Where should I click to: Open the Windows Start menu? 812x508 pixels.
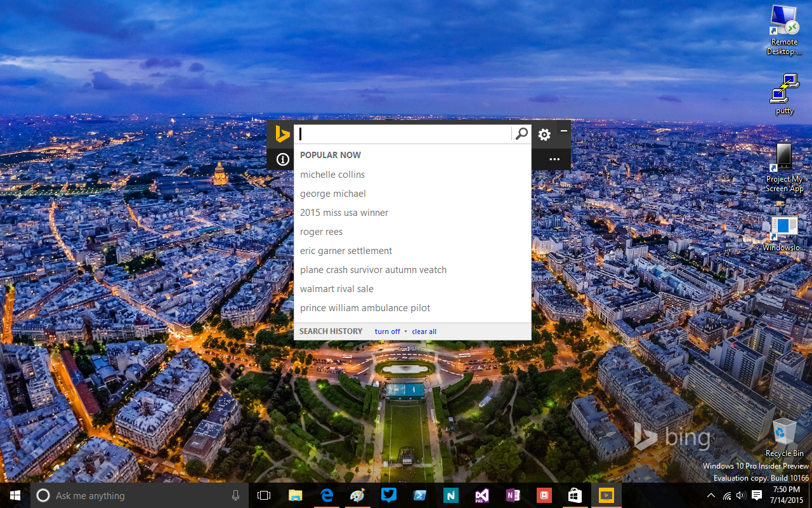pos(15,495)
